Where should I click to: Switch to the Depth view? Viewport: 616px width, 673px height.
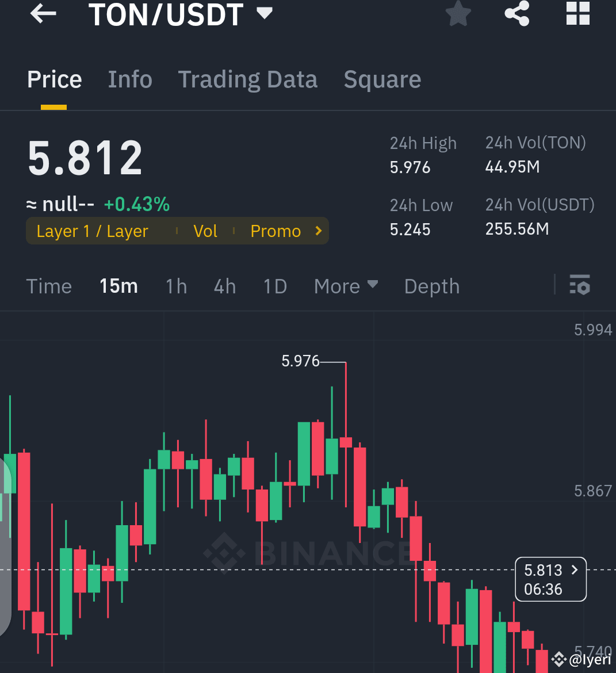click(x=431, y=286)
